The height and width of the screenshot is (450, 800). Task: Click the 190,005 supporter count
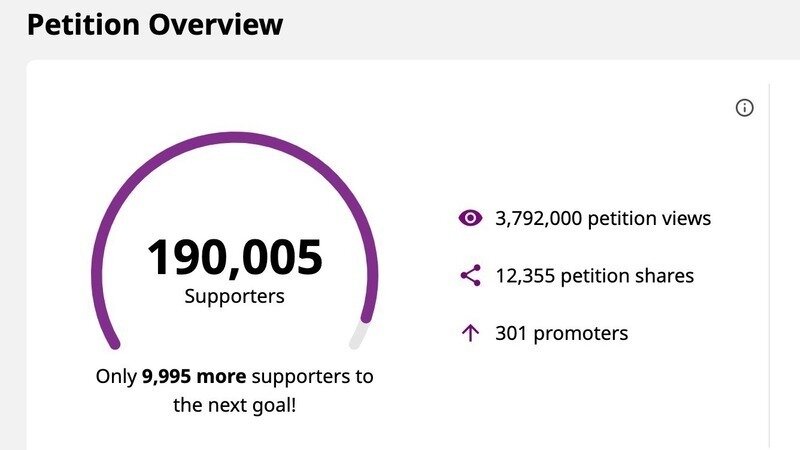coord(235,257)
